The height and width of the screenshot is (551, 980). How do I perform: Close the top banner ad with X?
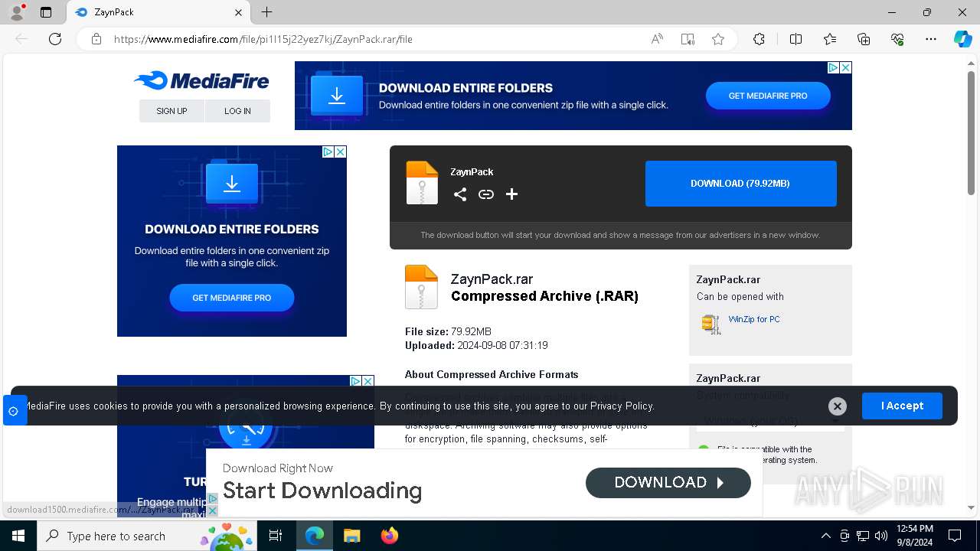[845, 67]
